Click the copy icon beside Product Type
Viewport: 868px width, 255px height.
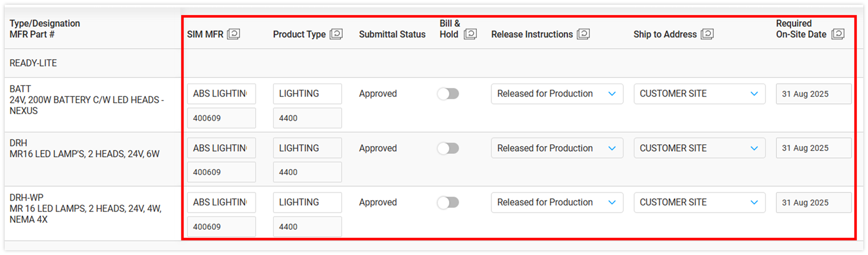click(x=336, y=34)
